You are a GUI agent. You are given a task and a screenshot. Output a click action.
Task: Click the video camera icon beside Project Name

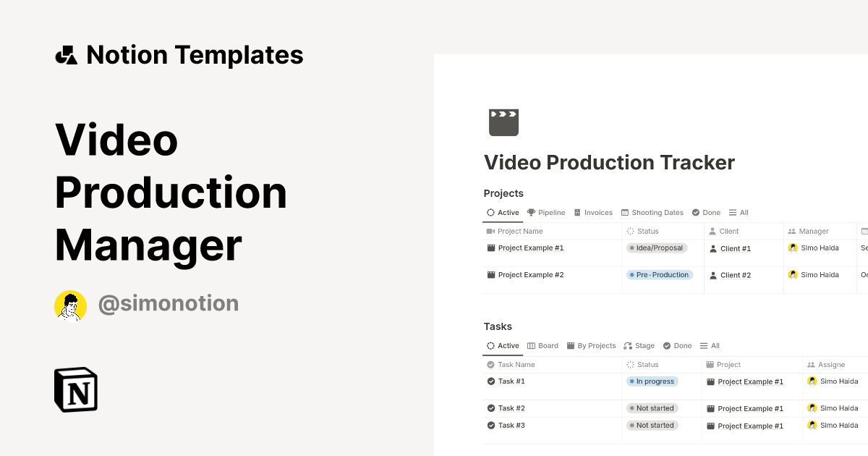click(x=490, y=231)
